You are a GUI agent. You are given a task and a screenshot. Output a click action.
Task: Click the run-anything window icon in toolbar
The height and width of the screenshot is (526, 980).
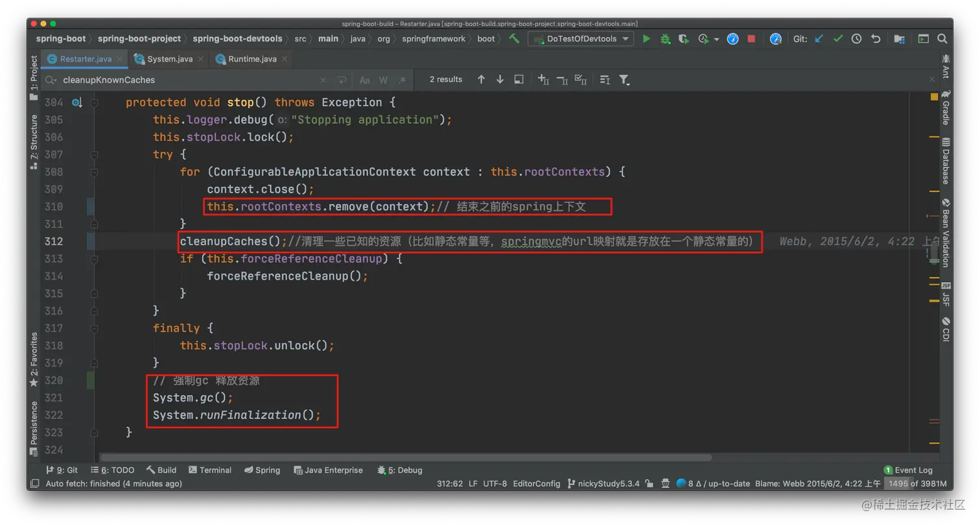click(x=923, y=39)
